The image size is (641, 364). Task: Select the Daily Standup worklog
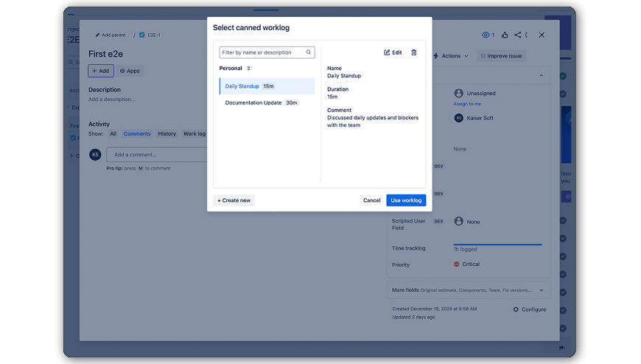(267, 86)
